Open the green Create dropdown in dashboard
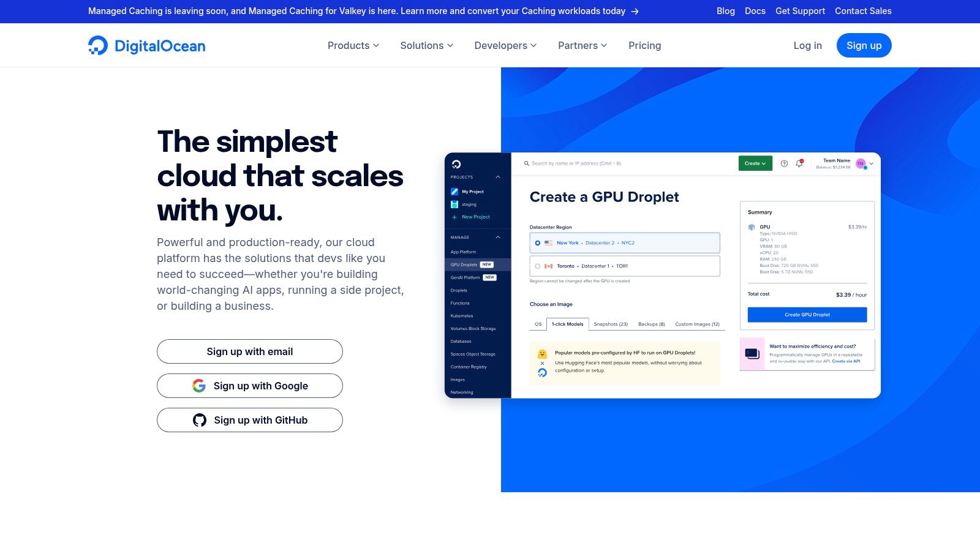This screenshot has width=980, height=551. 755,163
